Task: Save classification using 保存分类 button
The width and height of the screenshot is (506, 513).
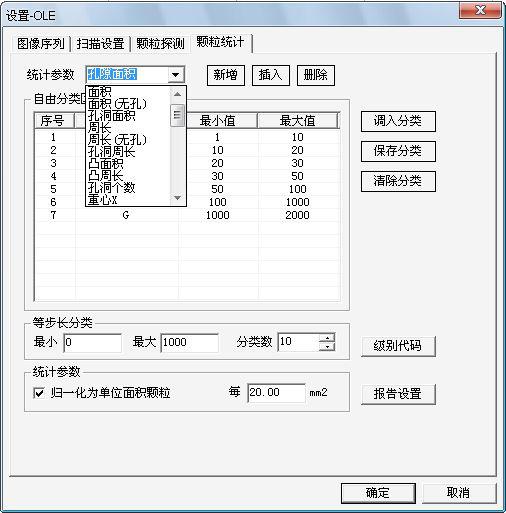Action: click(x=398, y=151)
